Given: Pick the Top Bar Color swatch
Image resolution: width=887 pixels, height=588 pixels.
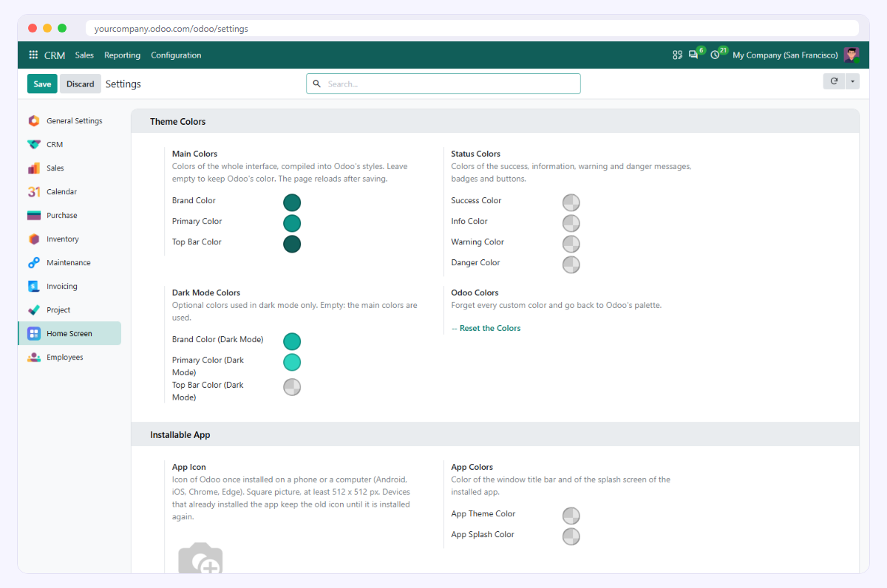Looking at the screenshot, I should pos(292,244).
